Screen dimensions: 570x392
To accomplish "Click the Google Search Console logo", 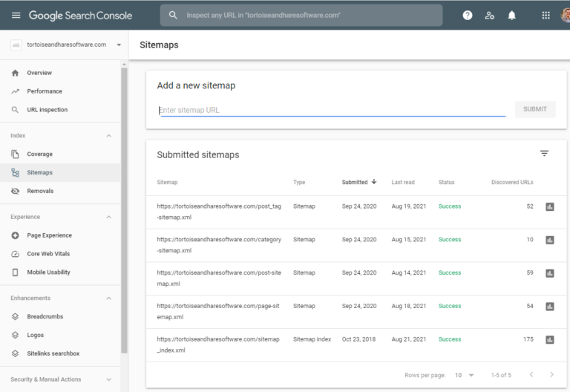I will tap(80, 16).
